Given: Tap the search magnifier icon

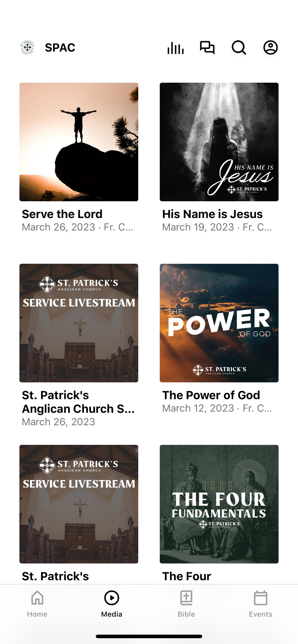Looking at the screenshot, I should pyautogui.click(x=239, y=48).
